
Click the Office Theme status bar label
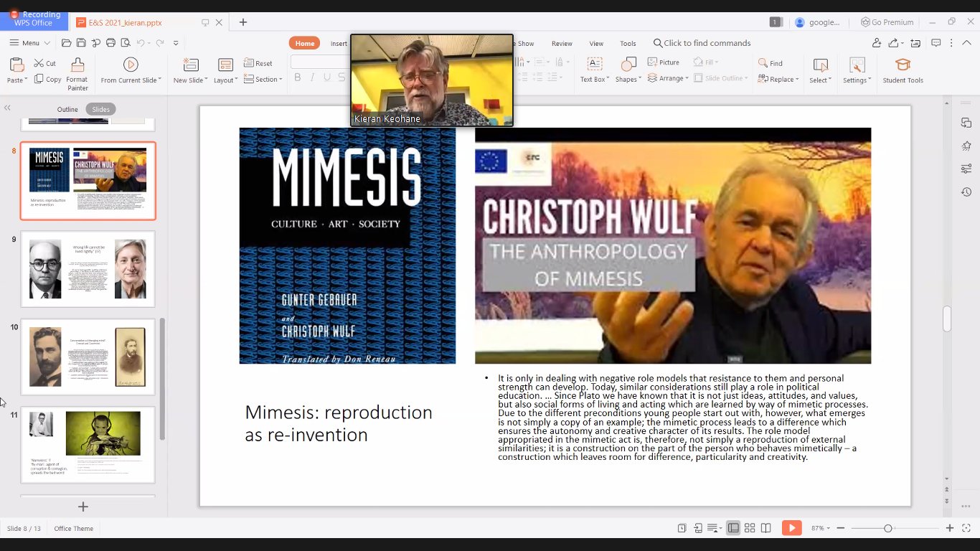pyautogui.click(x=74, y=529)
